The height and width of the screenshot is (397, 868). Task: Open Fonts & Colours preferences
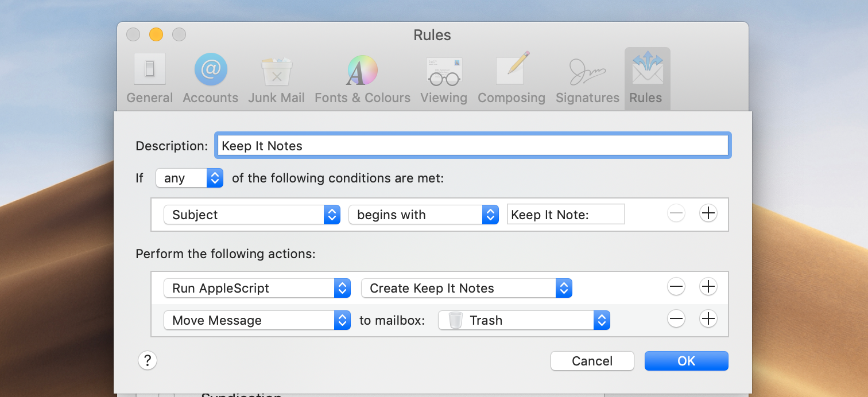point(362,79)
